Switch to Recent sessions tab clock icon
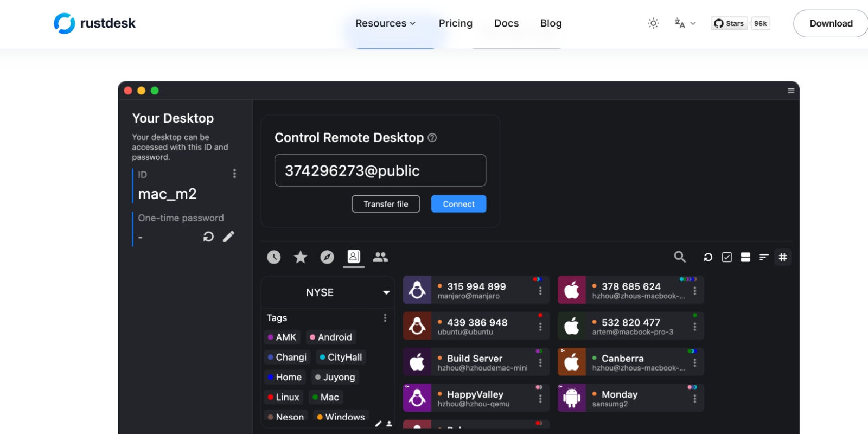The width and height of the screenshot is (868, 434). 274,257
